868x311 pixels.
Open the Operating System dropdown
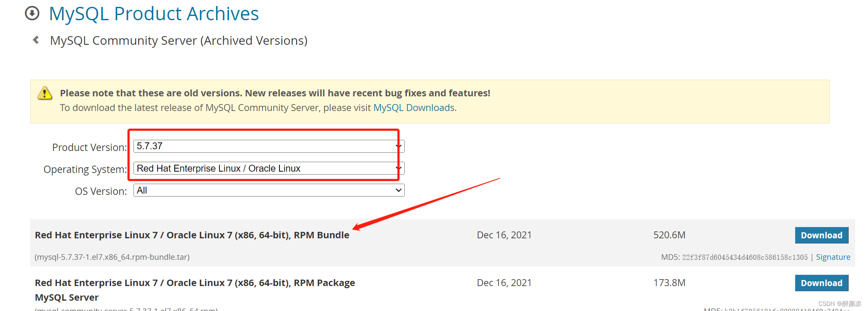pyautogui.click(x=269, y=168)
